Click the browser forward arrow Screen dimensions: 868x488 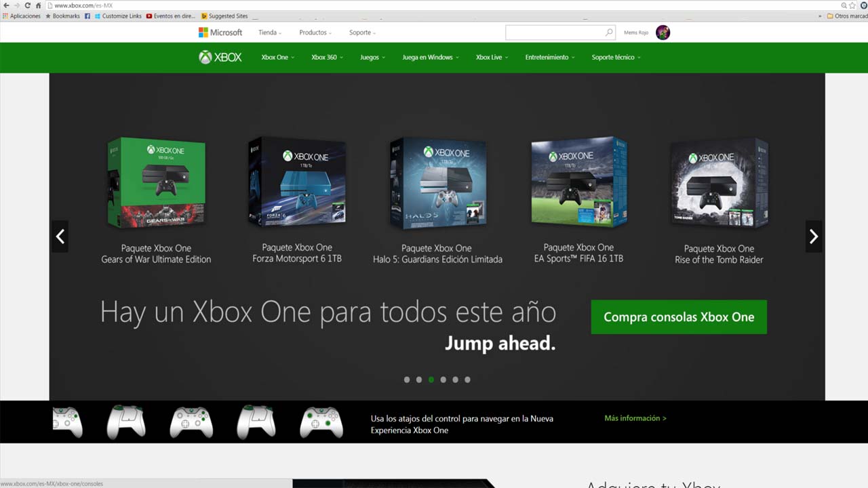17,5
